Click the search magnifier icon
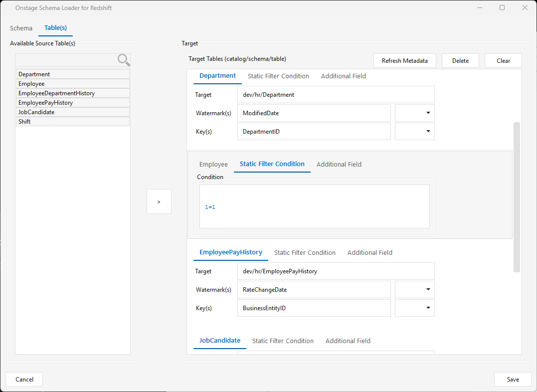Viewport: 537px width, 392px height. [x=124, y=60]
